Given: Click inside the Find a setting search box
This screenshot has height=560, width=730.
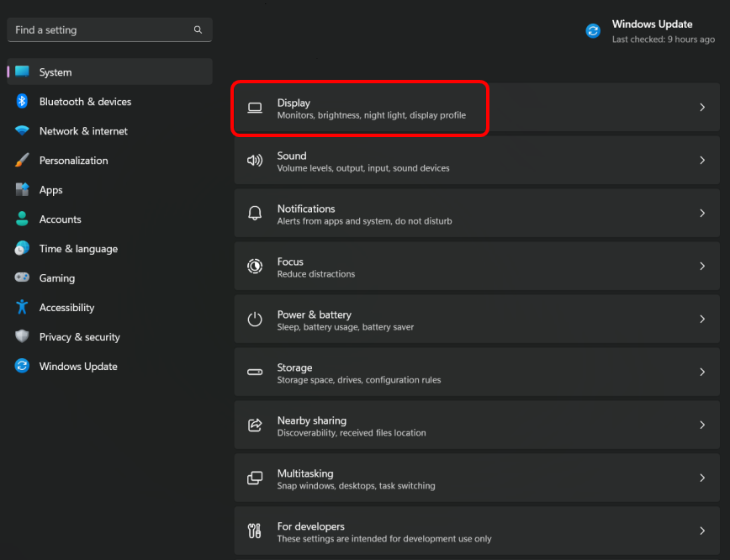Looking at the screenshot, I should pyautogui.click(x=93, y=29).
